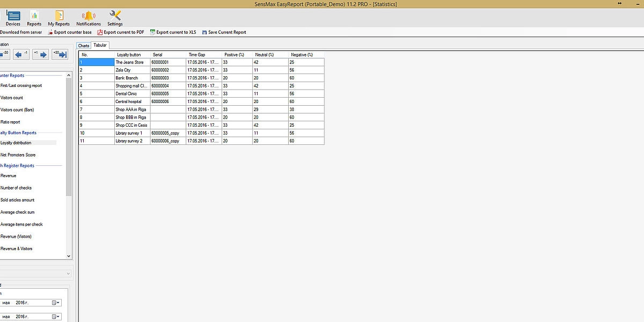Screen dimensions: 644x322
Task: Select the Tabular tab
Action: [100, 45]
